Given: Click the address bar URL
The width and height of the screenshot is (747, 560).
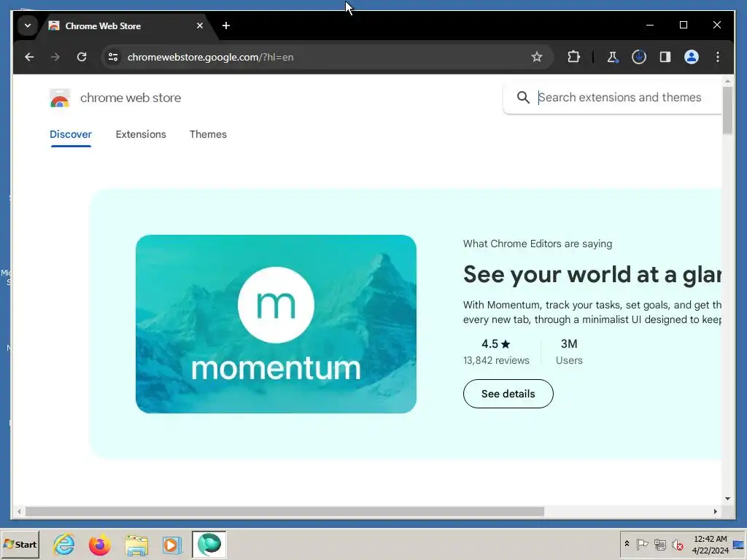Looking at the screenshot, I should 210,57.
